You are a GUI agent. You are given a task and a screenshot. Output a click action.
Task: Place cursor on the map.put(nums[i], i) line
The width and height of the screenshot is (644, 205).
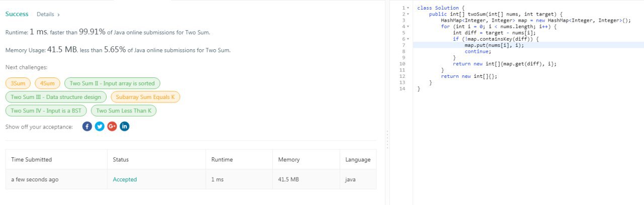pos(528,45)
